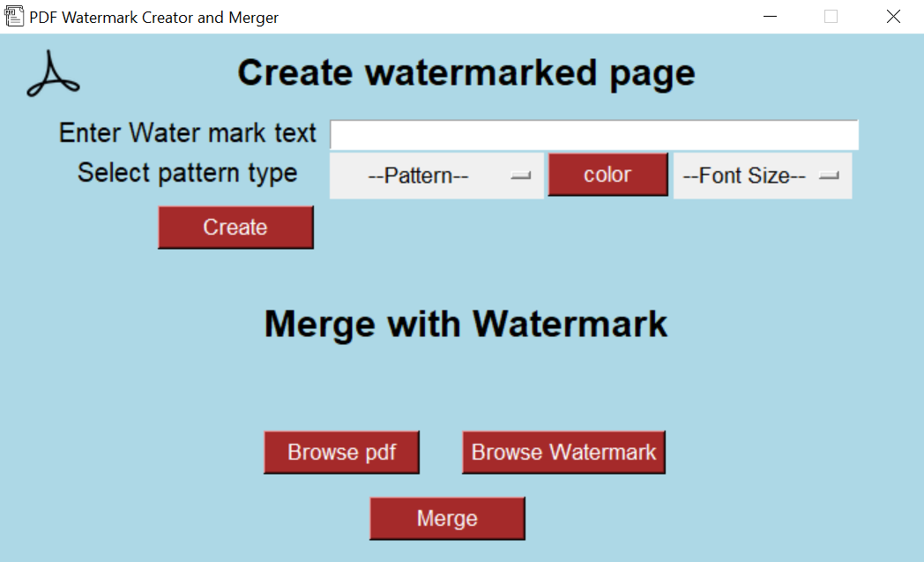Click Merge to combine PDF with watermark
924x562 pixels.
click(x=447, y=518)
